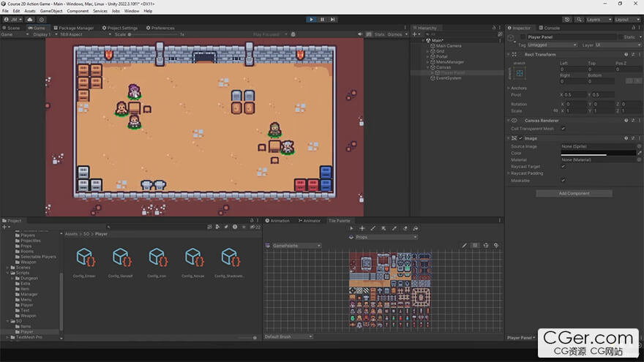Click the Tile Palette gizmo sphere icon

[486, 246]
